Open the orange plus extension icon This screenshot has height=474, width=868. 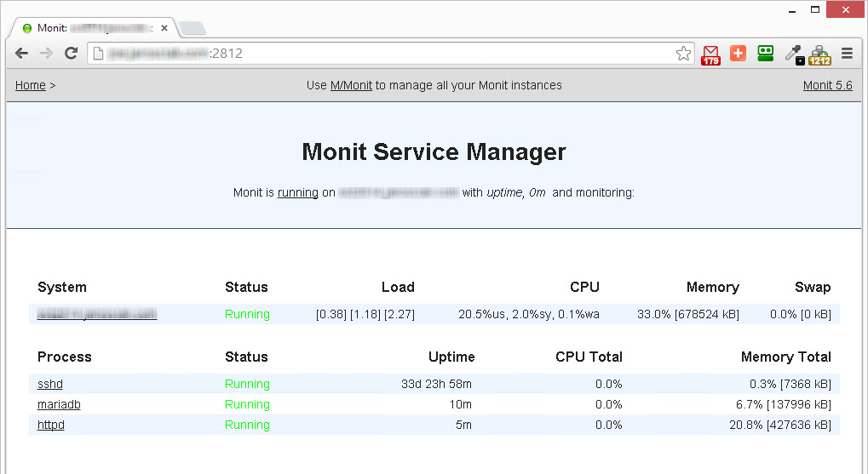[x=738, y=53]
